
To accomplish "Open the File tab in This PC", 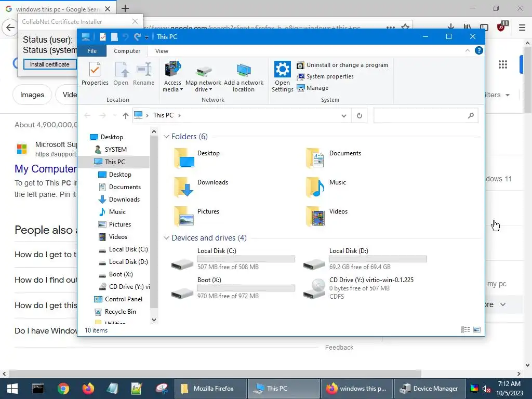I will [x=91, y=51].
